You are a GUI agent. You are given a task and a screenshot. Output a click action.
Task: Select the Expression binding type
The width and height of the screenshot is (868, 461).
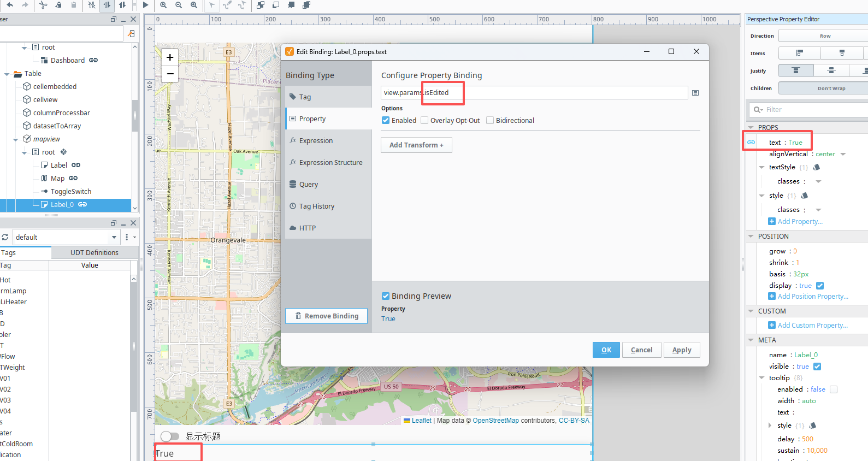tap(328, 140)
